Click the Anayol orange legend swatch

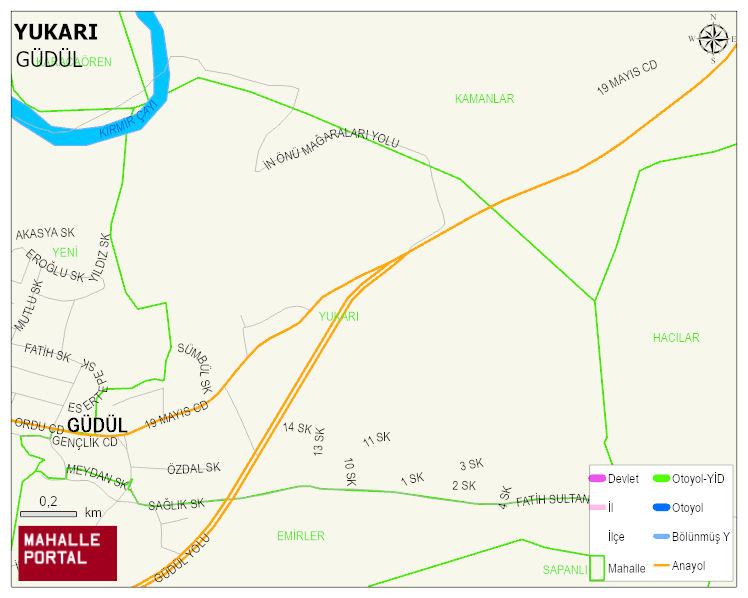(x=661, y=566)
